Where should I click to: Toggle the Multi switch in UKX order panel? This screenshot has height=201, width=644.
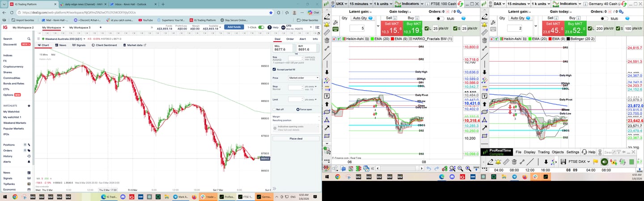[441, 19]
